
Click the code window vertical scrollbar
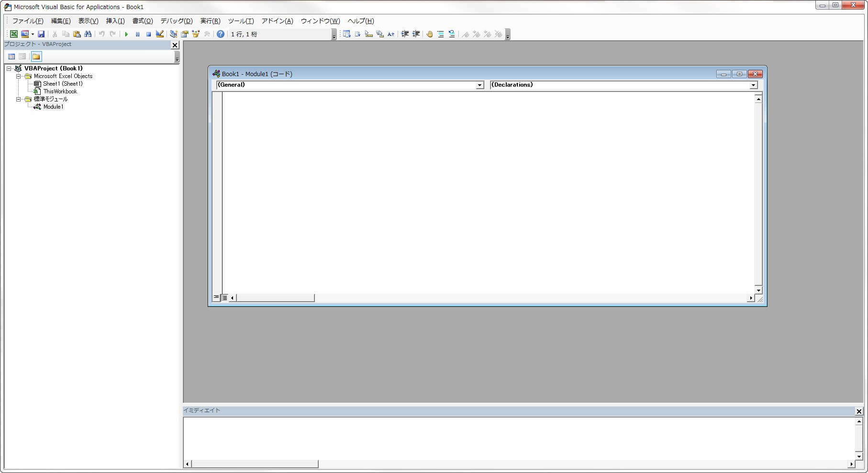point(758,194)
